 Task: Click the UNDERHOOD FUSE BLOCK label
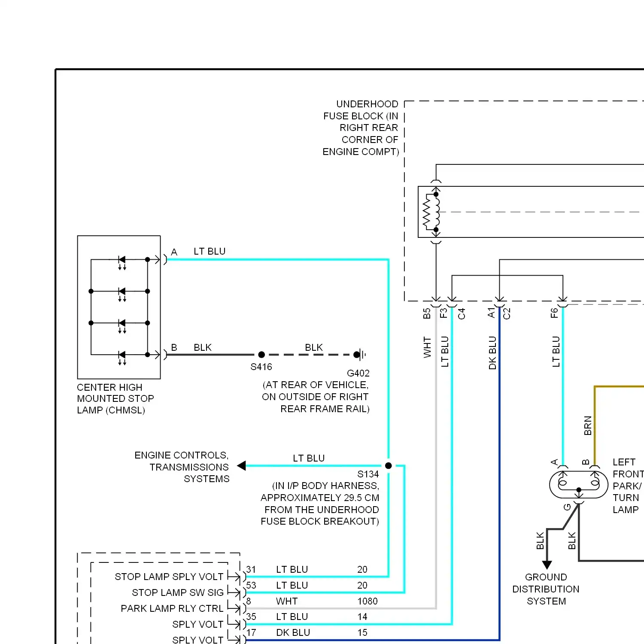pos(361,128)
